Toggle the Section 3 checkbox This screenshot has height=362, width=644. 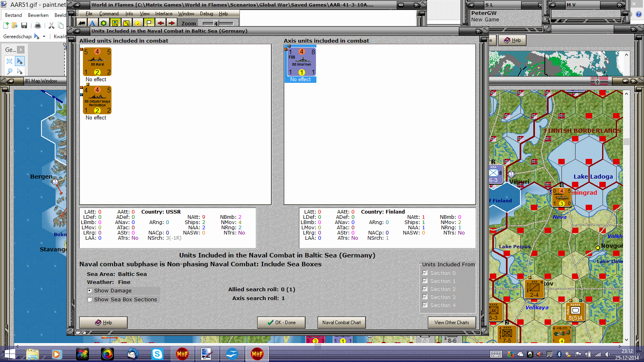point(425,297)
